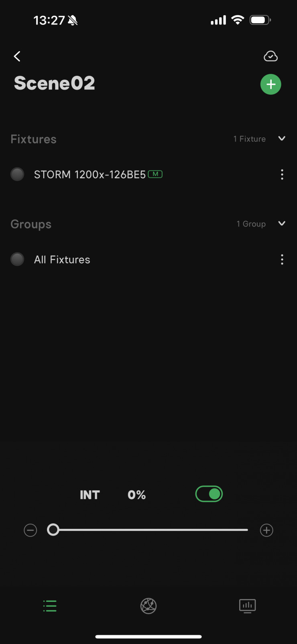Tap the back arrow icon
297x644 pixels.
pos(17,57)
